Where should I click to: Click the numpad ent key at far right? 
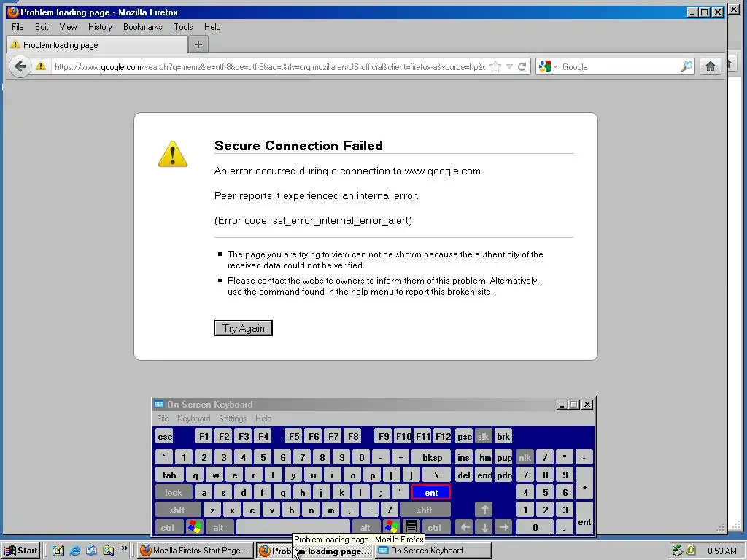[584, 518]
